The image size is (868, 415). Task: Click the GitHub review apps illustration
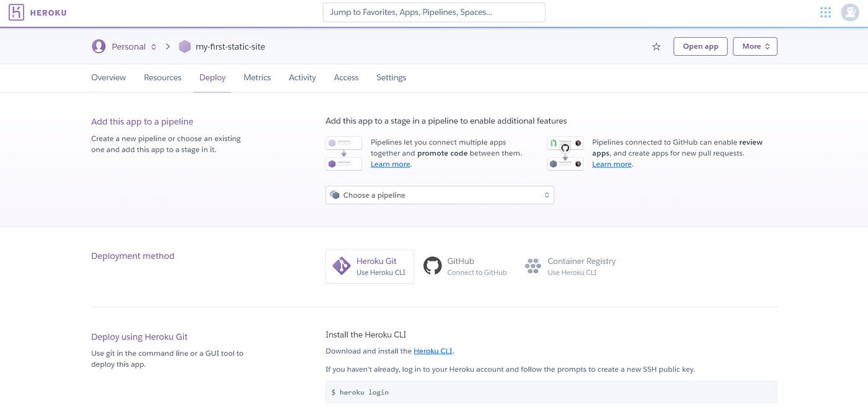point(565,154)
